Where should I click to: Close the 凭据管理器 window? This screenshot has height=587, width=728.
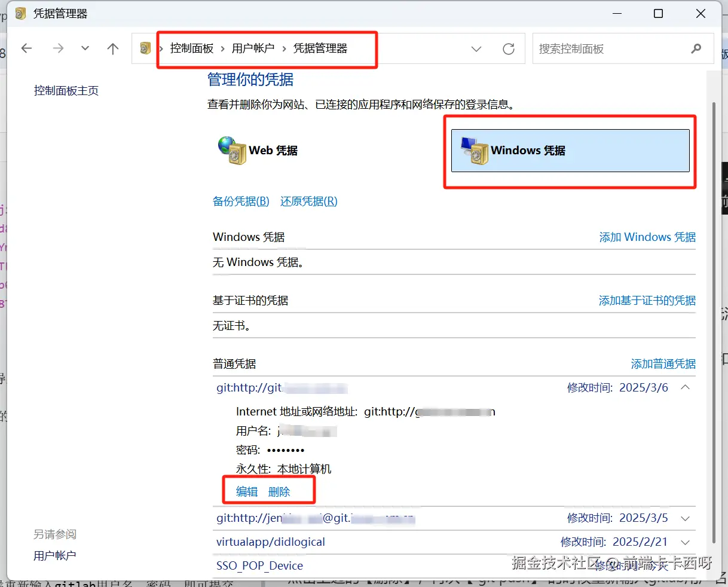coord(701,13)
